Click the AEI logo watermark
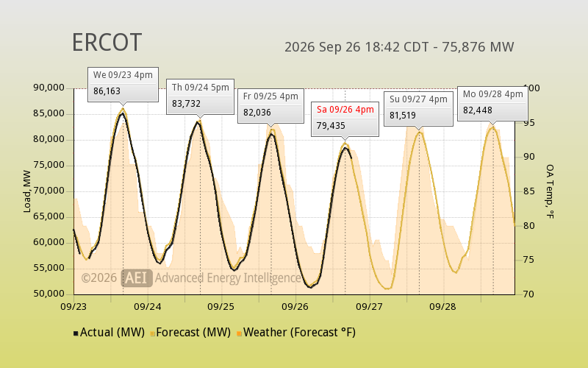The width and height of the screenshot is (588, 368). click(137, 278)
